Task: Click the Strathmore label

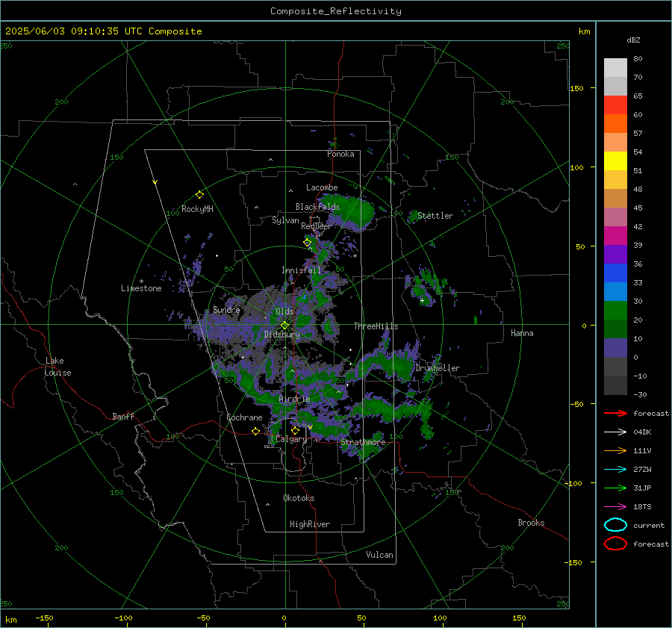Action: point(363,442)
